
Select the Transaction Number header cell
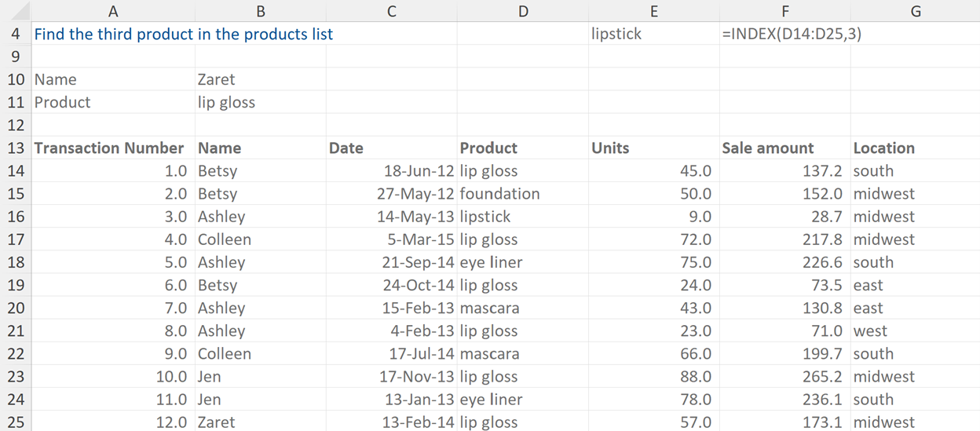pos(110,148)
